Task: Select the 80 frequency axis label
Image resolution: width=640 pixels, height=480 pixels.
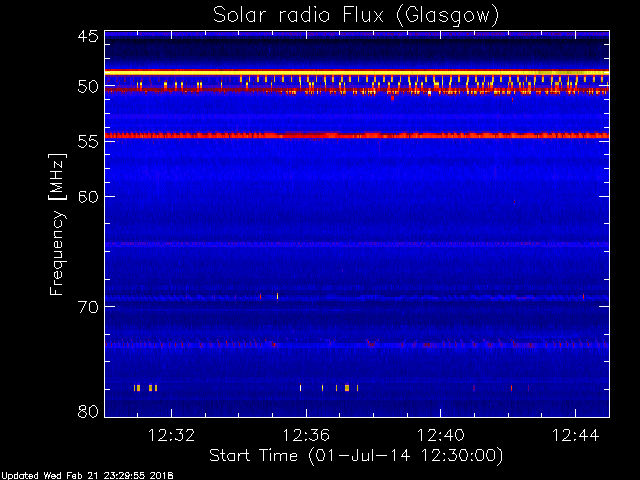Action: [x=88, y=411]
